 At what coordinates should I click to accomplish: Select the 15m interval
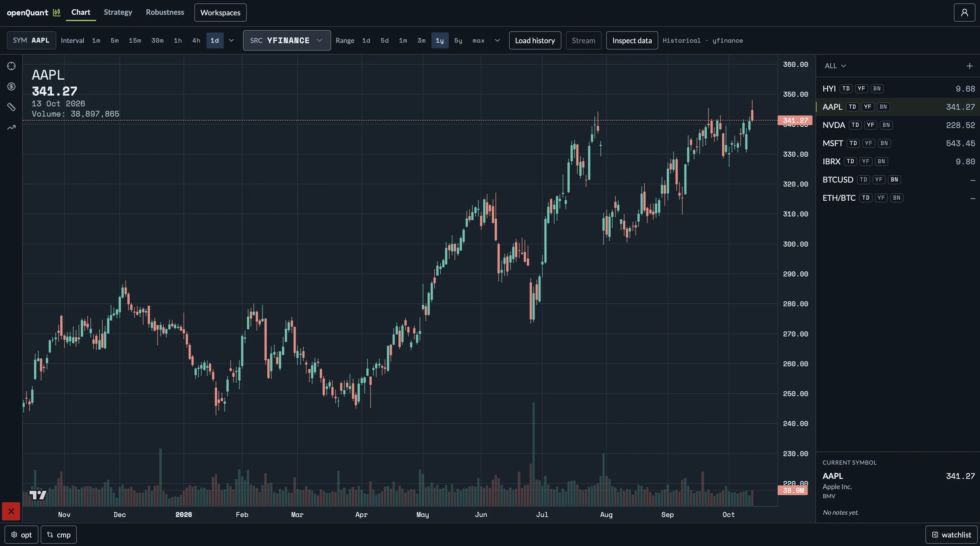[x=135, y=40]
